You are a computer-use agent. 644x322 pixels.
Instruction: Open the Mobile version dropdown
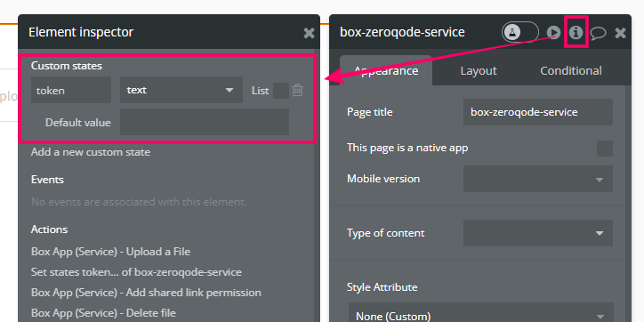click(x=538, y=179)
